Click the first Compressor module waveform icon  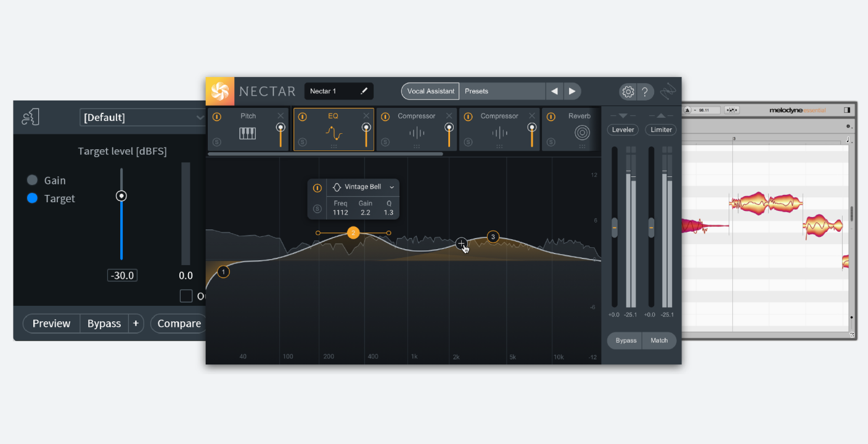pos(417,133)
